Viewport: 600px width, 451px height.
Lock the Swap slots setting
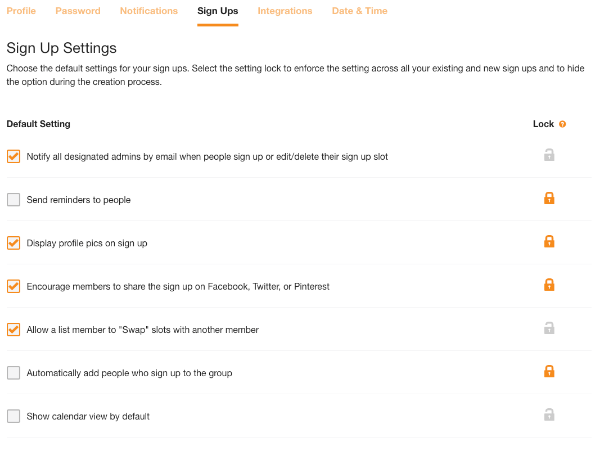tap(549, 328)
